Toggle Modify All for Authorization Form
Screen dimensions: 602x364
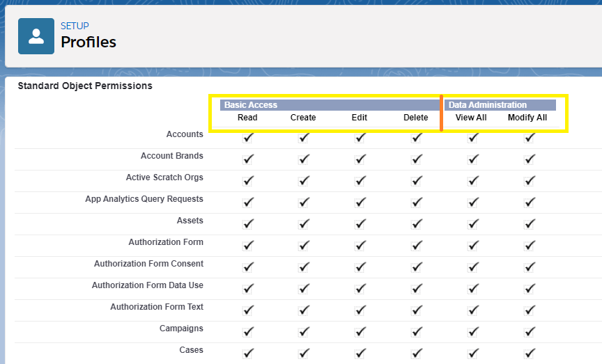pos(530,246)
